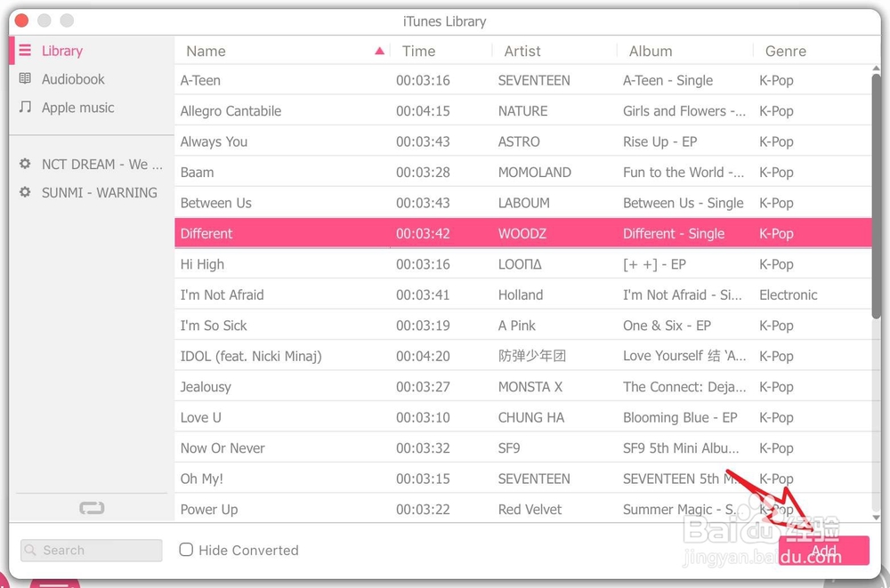
Task: Select the song I'm Not Afraid
Action: tap(522, 294)
